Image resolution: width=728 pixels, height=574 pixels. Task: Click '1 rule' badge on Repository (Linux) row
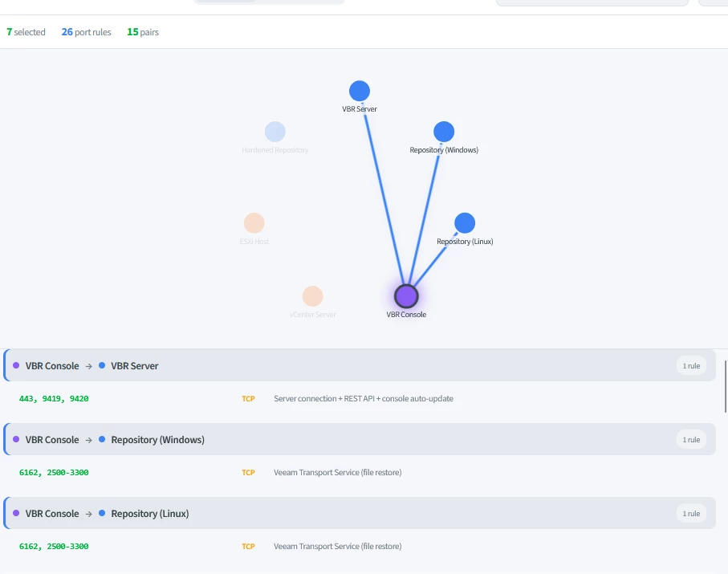pos(691,514)
